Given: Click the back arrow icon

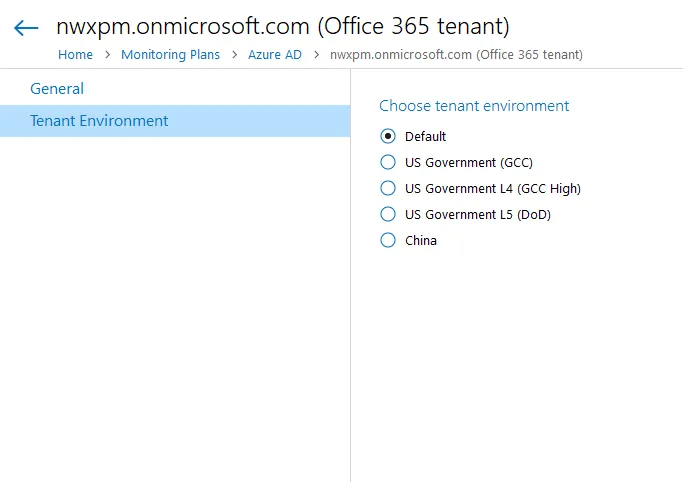Looking at the screenshot, I should coord(26,28).
